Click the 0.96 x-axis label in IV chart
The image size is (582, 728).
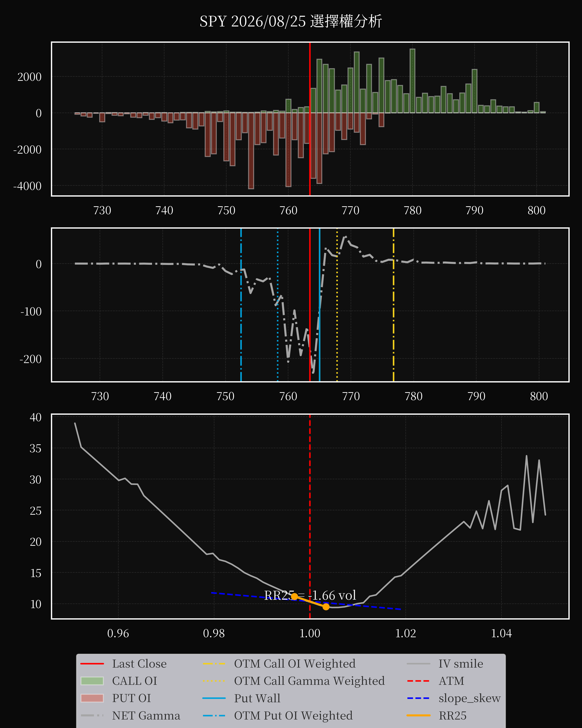(x=118, y=633)
